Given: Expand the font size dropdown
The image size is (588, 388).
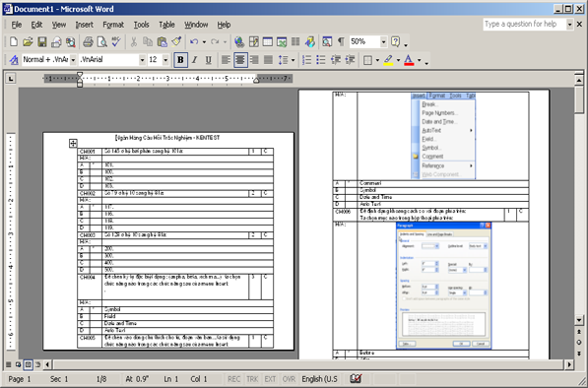Looking at the screenshot, I should [165, 60].
